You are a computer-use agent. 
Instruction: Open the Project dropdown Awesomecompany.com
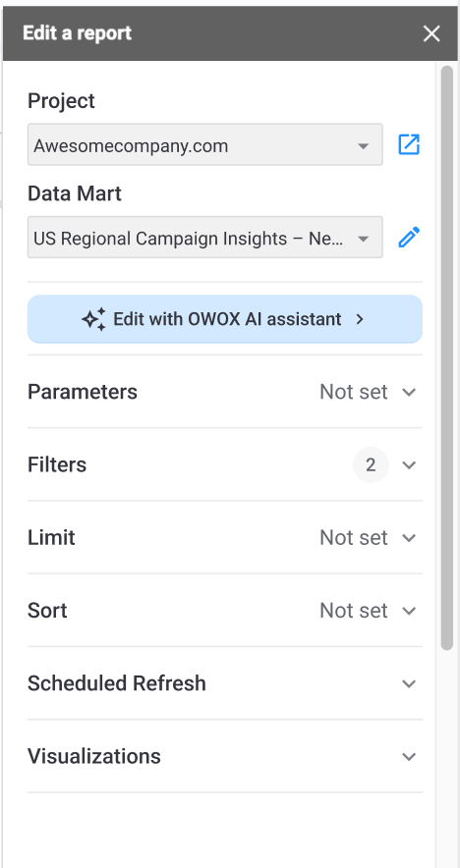(205, 144)
